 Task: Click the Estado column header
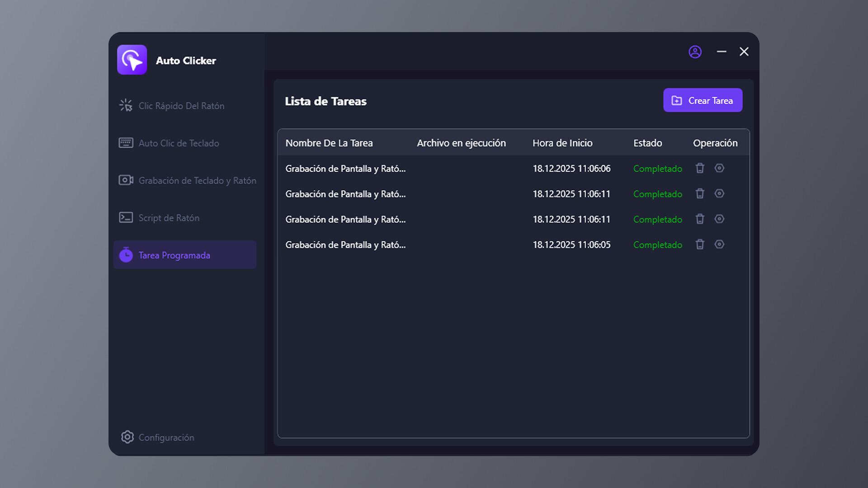tap(647, 143)
